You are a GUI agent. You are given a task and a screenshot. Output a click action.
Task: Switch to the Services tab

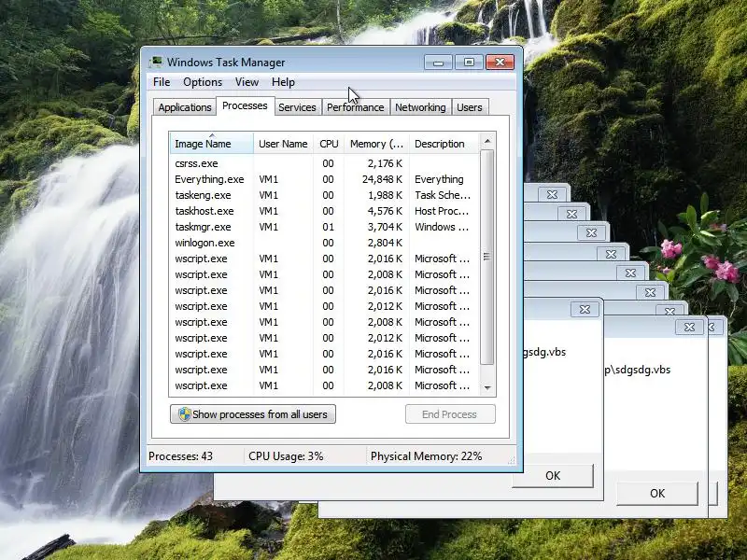(x=297, y=107)
